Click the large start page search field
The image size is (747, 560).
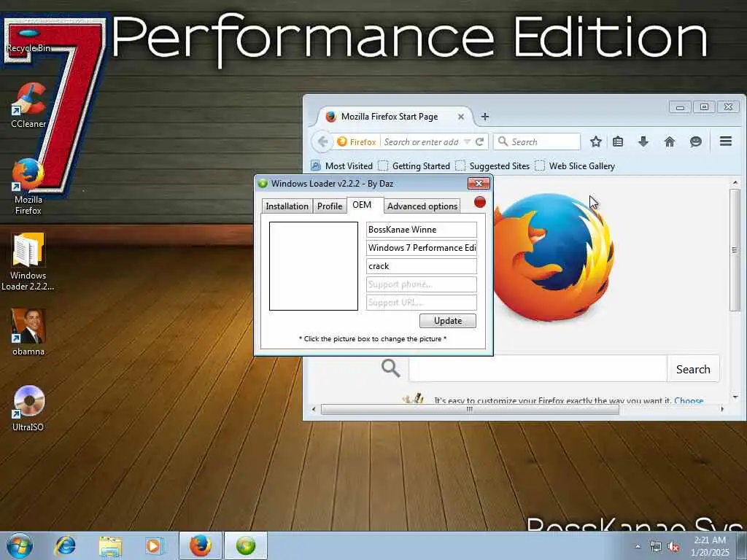tap(538, 369)
